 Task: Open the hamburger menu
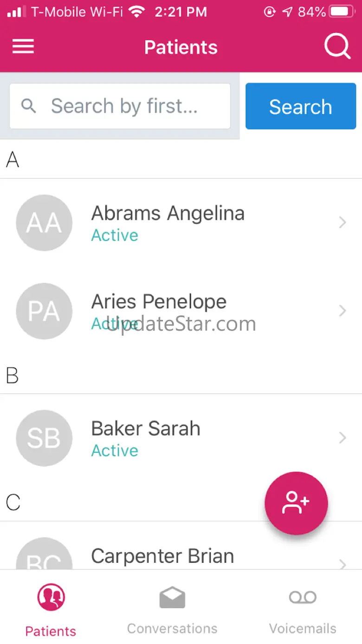(23, 46)
